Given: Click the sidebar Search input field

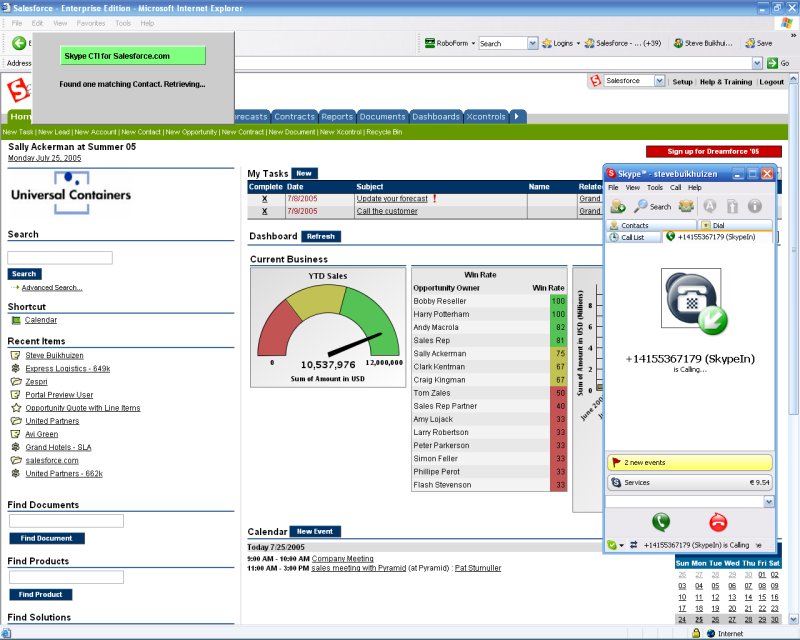Looking at the screenshot, I should click(60, 257).
